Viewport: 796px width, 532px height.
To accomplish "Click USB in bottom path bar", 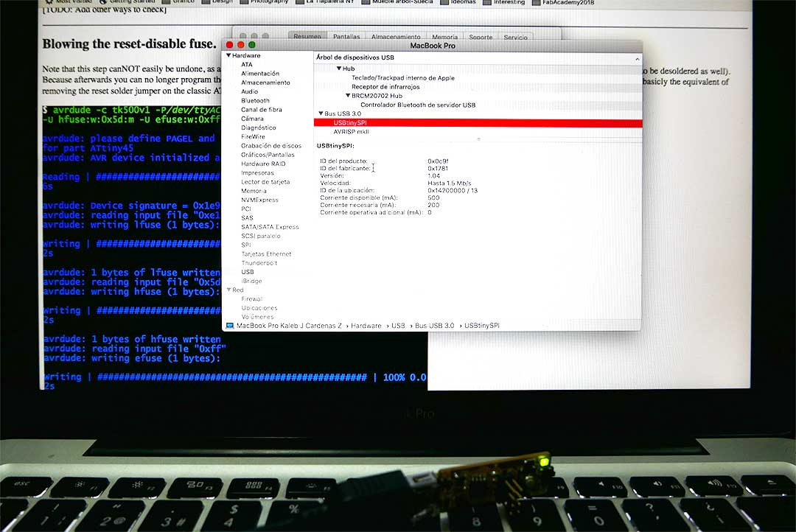I will [x=398, y=326].
